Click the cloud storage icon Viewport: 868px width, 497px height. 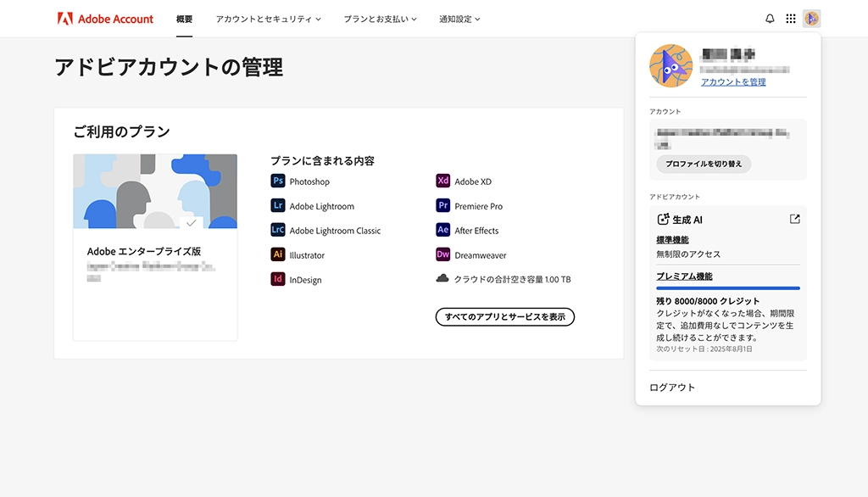442,278
